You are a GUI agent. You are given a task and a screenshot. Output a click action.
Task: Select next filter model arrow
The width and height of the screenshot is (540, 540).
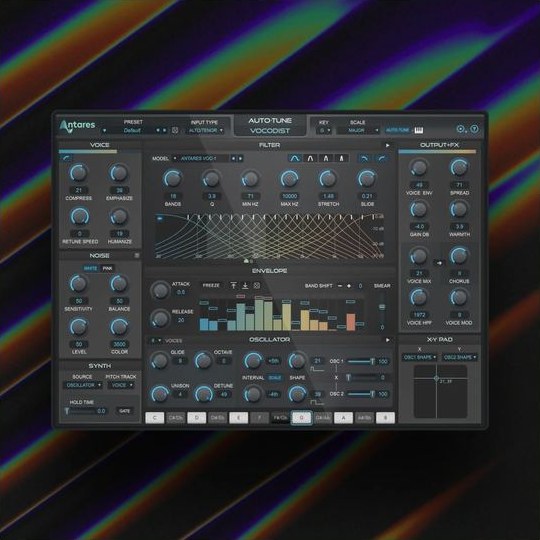pyautogui.click(x=240, y=158)
